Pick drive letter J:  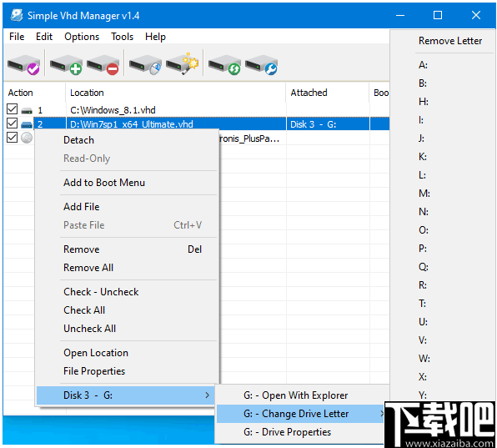tap(444, 138)
